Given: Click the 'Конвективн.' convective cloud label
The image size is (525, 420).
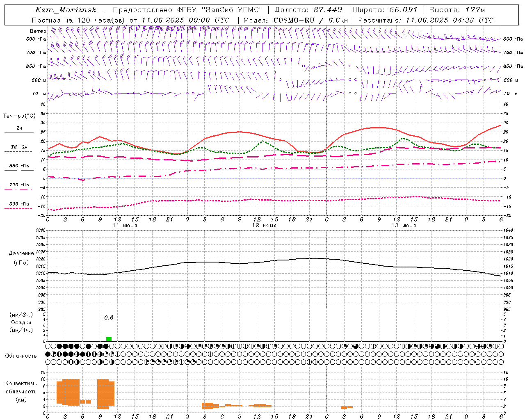Looking at the screenshot, I should point(21,383).
